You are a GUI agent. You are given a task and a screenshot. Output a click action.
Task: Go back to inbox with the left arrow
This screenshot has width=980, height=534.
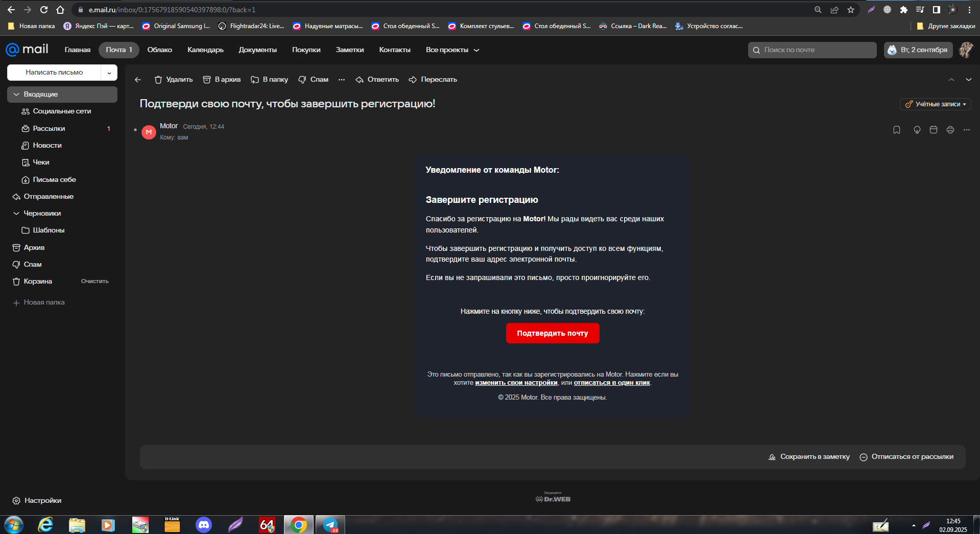(x=138, y=80)
